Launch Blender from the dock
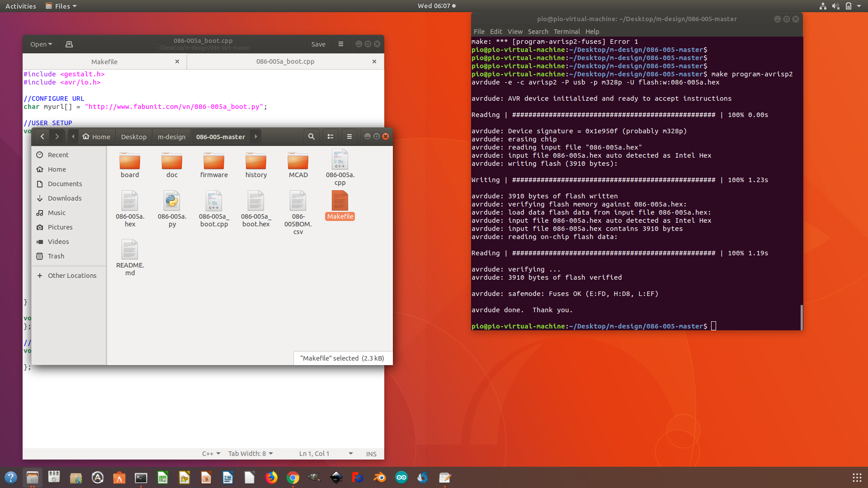868x488 pixels. (380, 478)
